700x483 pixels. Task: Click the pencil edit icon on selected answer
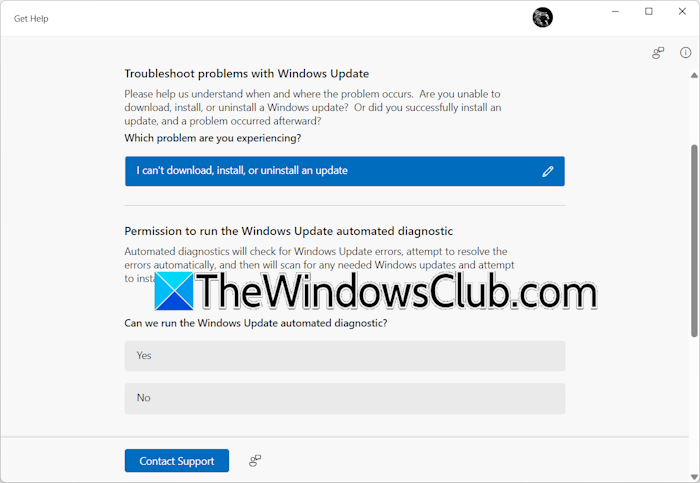[x=548, y=171]
